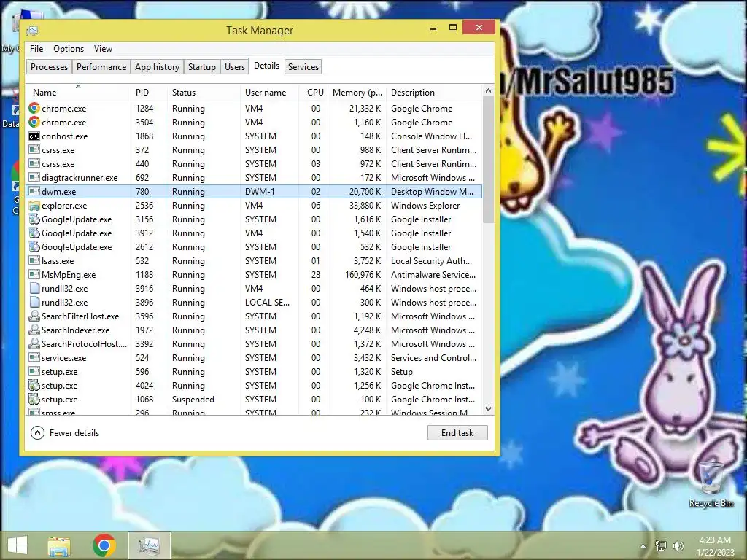Click the chrome.exe icon for PID 1284

pyautogui.click(x=34, y=109)
